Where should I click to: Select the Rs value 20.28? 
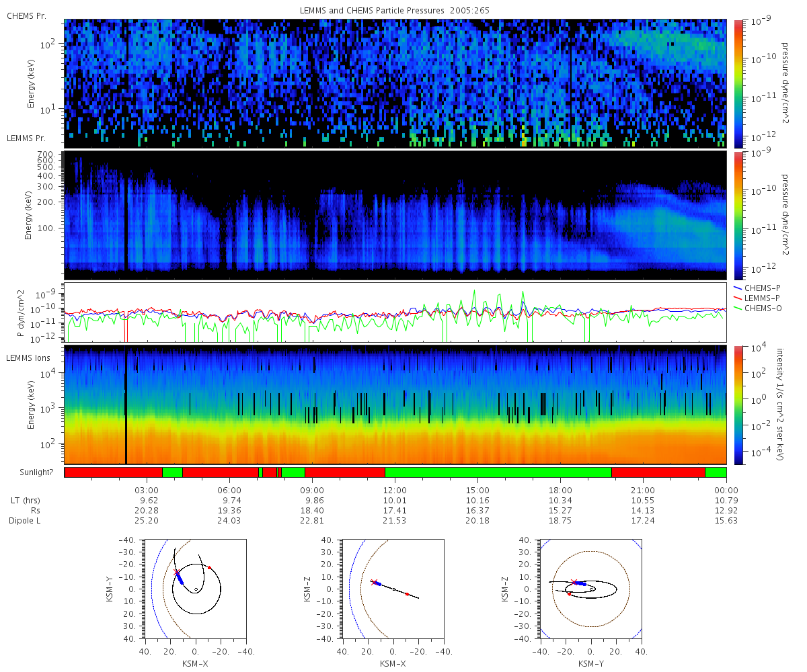tap(147, 511)
